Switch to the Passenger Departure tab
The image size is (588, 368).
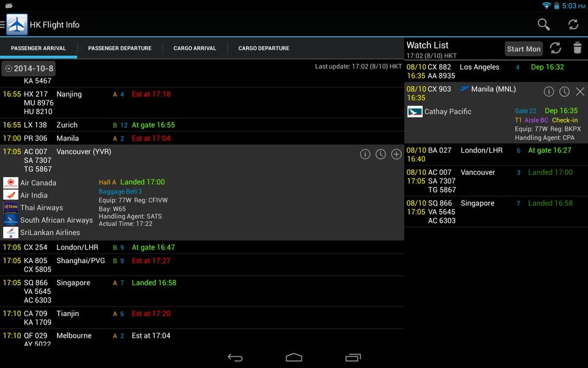tap(119, 48)
